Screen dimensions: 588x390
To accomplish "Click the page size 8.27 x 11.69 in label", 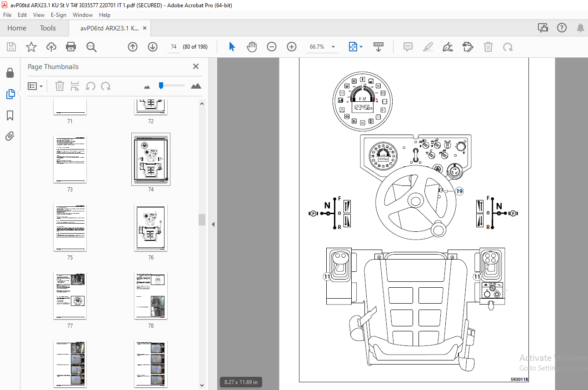I will click(x=241, y=382).
